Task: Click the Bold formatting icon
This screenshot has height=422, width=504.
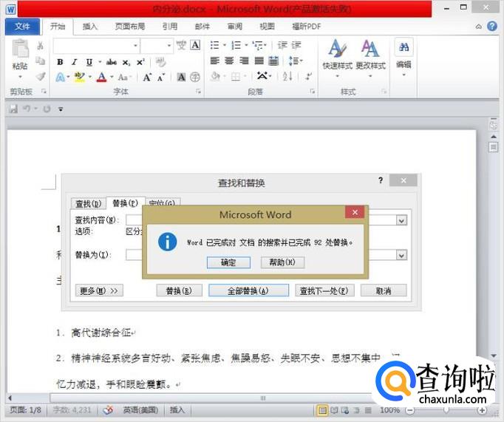Action: (60, 62)
